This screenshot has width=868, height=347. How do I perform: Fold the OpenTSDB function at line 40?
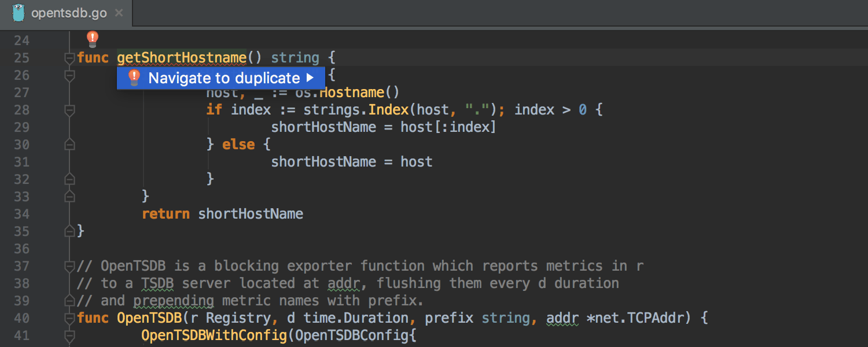(x=69, y=318)
